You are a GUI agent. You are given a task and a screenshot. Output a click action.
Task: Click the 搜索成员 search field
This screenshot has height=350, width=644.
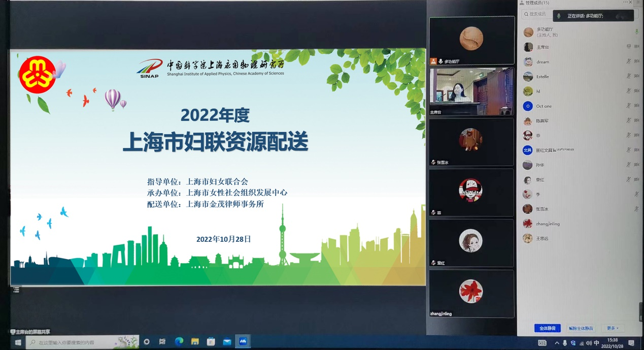click(538, 14)
